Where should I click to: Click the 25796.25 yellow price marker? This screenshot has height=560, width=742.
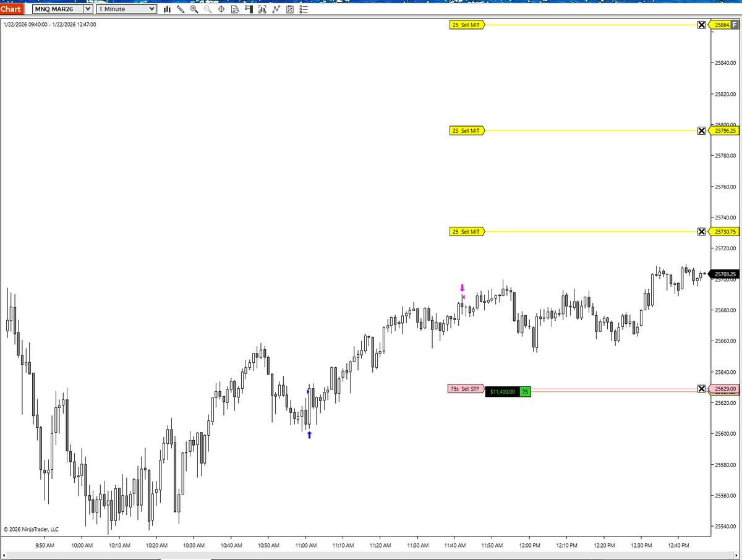723,131
